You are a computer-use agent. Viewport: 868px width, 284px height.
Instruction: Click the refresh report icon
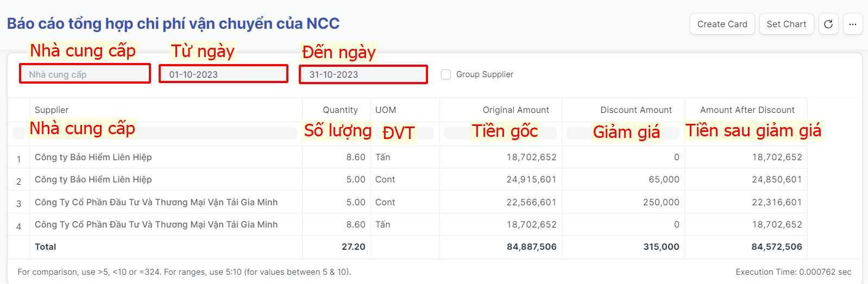[x=828, y=24]
